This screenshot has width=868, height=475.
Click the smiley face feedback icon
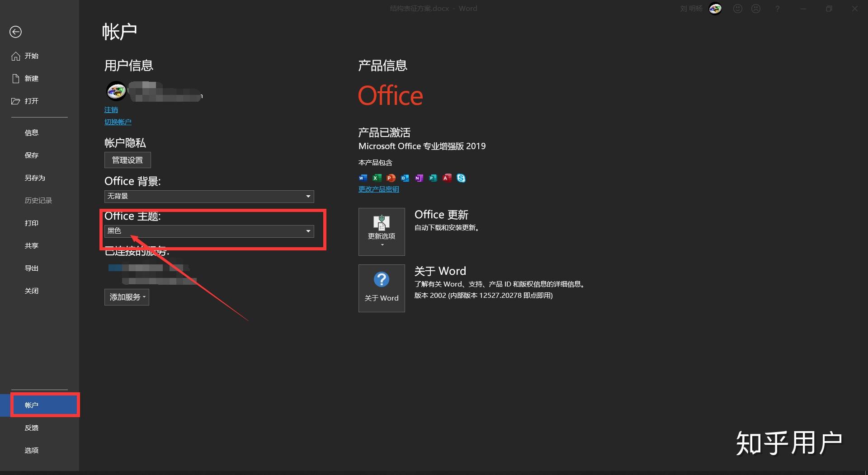coord(738,9)
